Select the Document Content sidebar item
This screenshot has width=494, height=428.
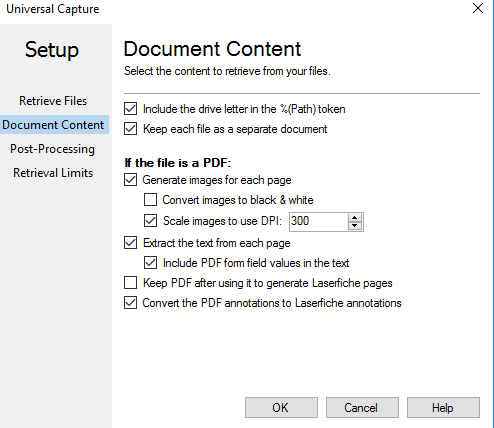[53, 125]
